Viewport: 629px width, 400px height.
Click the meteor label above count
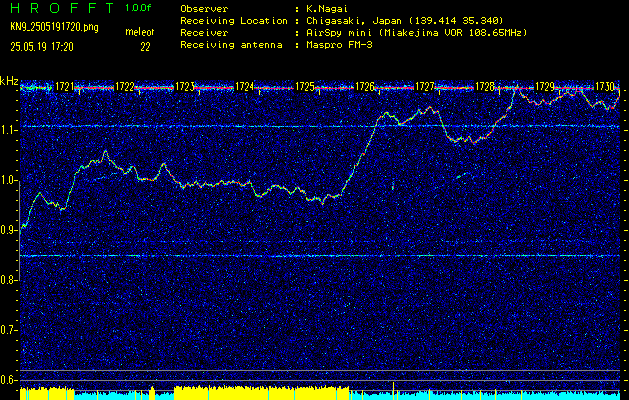coord(140,32)
